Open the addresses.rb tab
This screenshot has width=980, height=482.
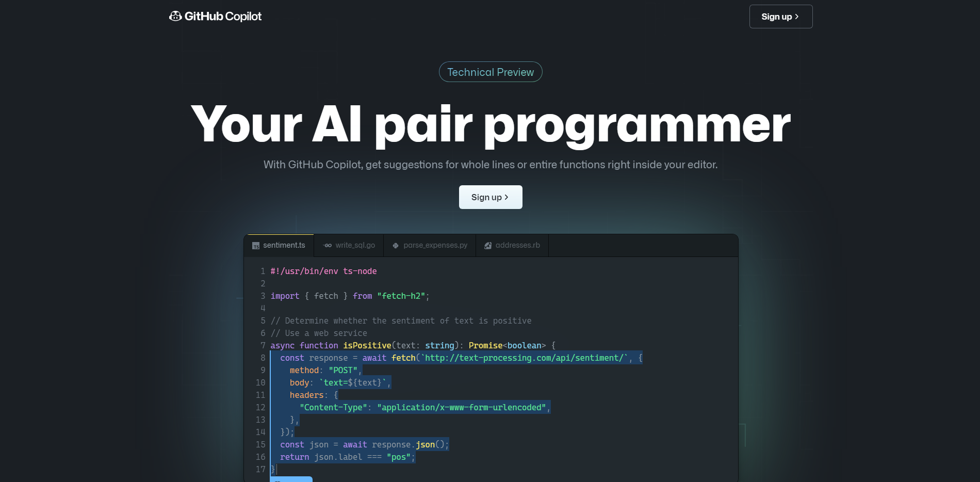click(x=512, y=245)
